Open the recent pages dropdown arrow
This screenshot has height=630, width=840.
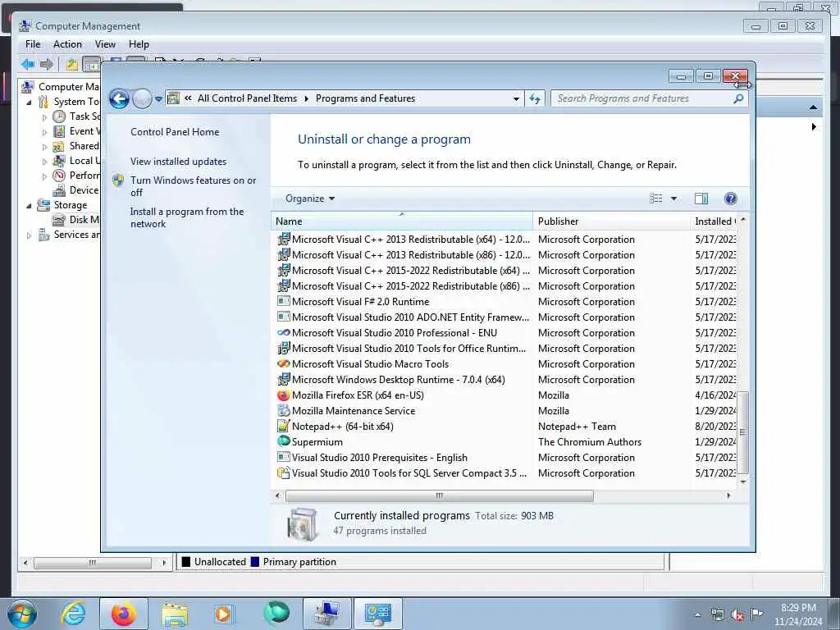coord(158,99)
